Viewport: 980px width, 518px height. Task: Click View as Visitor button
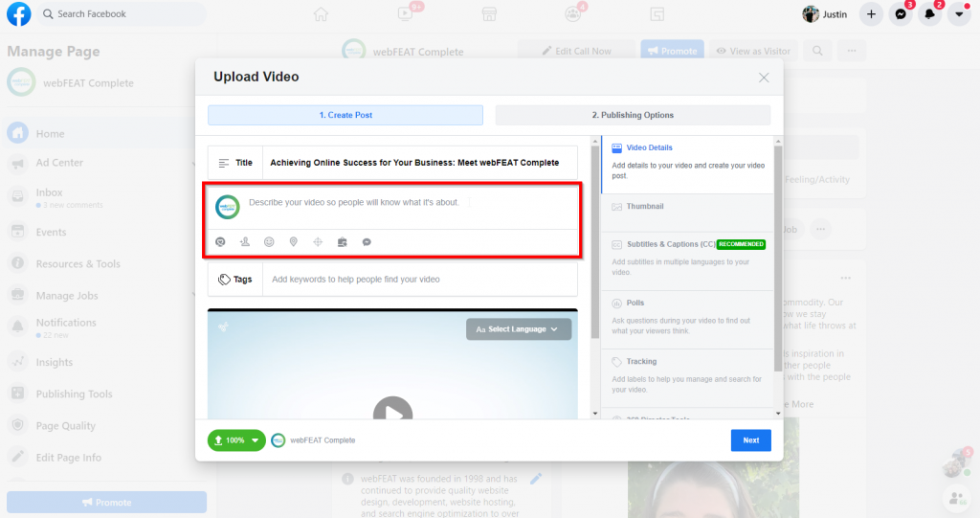[753, 52]
